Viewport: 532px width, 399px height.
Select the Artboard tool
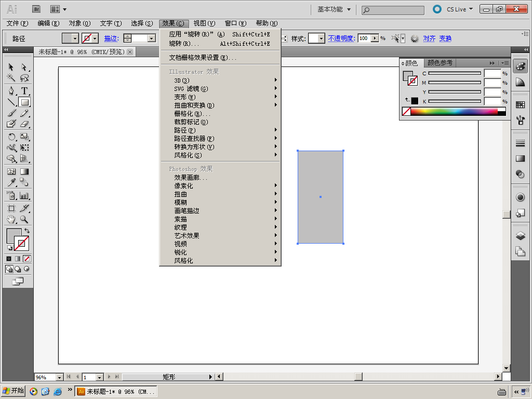point(11,208)
